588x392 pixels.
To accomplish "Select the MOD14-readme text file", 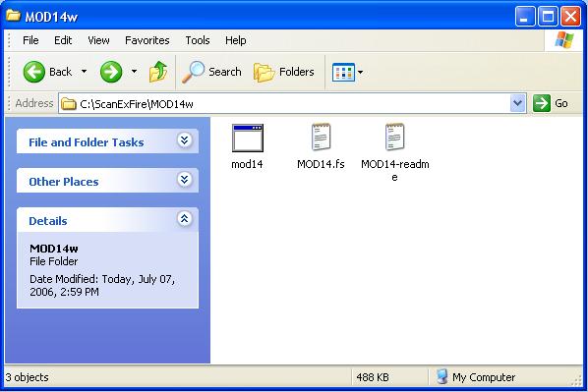I will click(x=395, y=152).
